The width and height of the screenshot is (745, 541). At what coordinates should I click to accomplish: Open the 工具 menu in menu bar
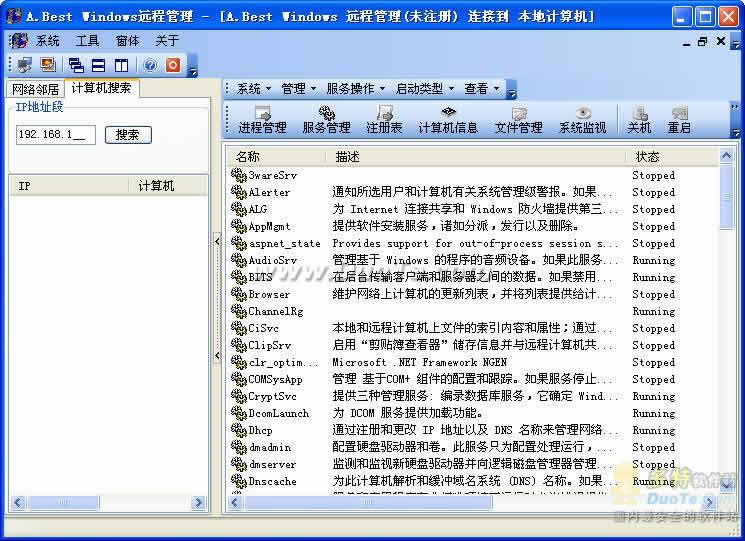tap(88, 41)
